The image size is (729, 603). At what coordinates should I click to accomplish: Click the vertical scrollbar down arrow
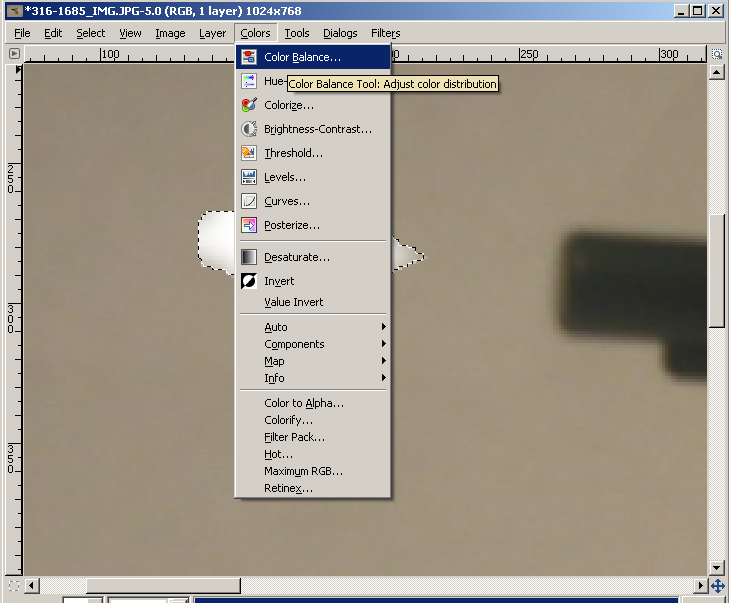tap(716, 568)
